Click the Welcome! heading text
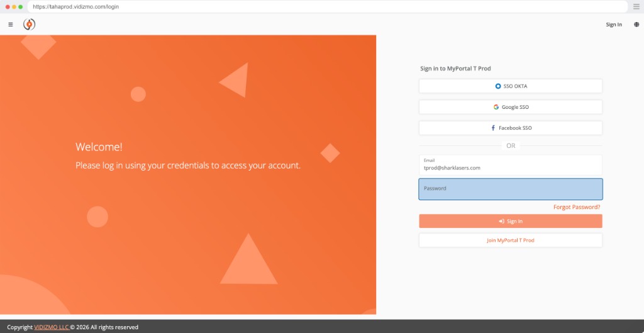 pyautogui.click(x=99, y=147)
